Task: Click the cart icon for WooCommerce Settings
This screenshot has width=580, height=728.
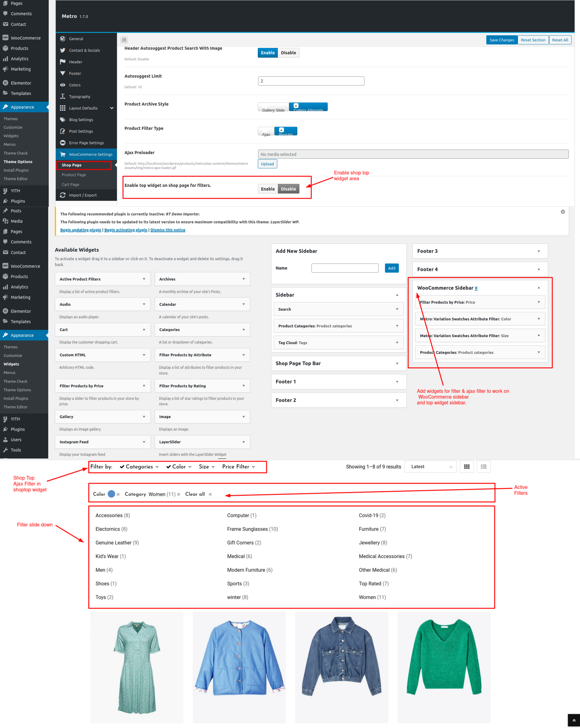Action: [x=63, y=154]
